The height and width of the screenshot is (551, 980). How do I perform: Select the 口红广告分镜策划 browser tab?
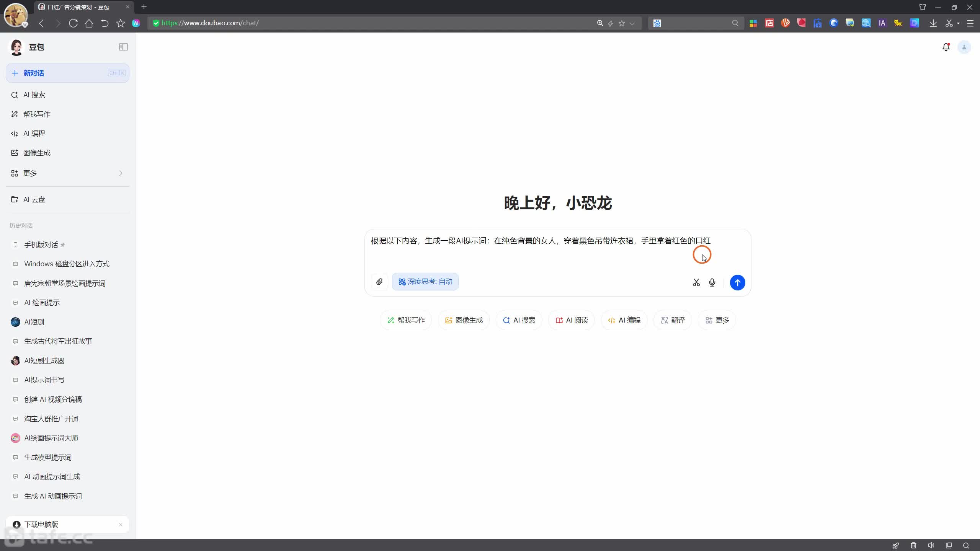click(83, 7)
